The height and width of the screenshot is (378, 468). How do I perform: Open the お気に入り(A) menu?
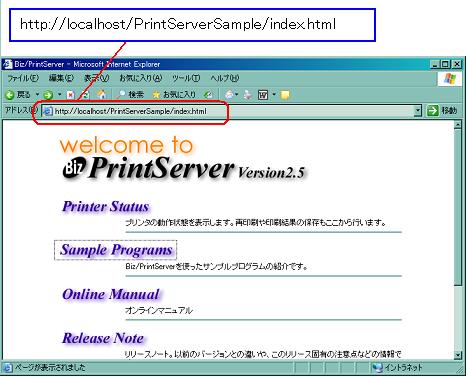[x=141, y=78]
